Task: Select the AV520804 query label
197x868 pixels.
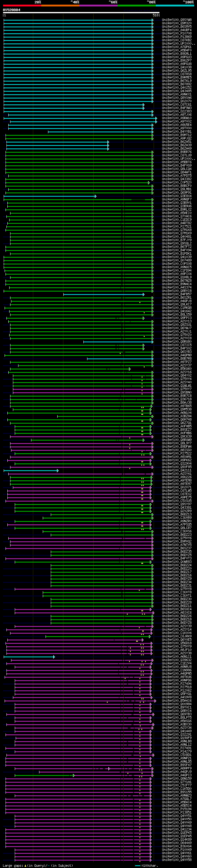Action: 11,10
